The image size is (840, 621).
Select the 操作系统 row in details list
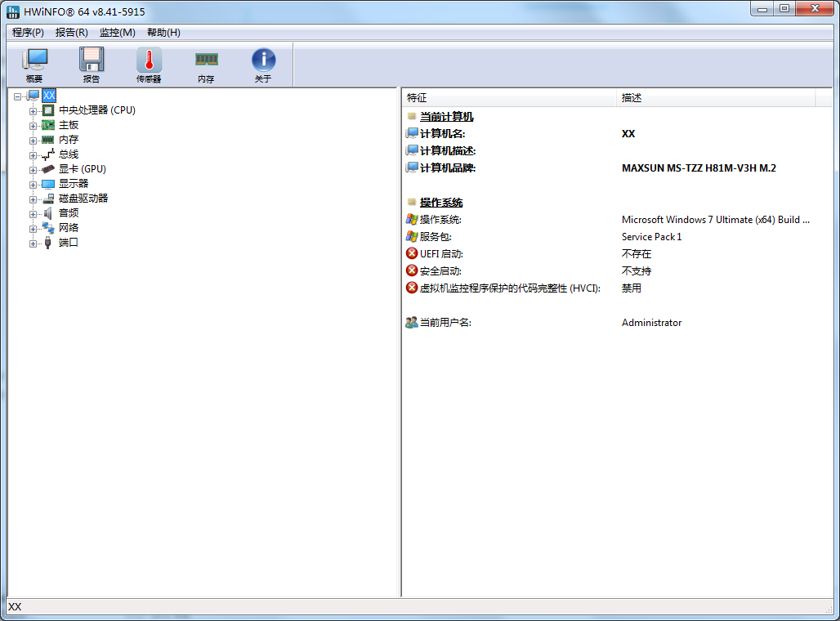click(x=440, y=220)
